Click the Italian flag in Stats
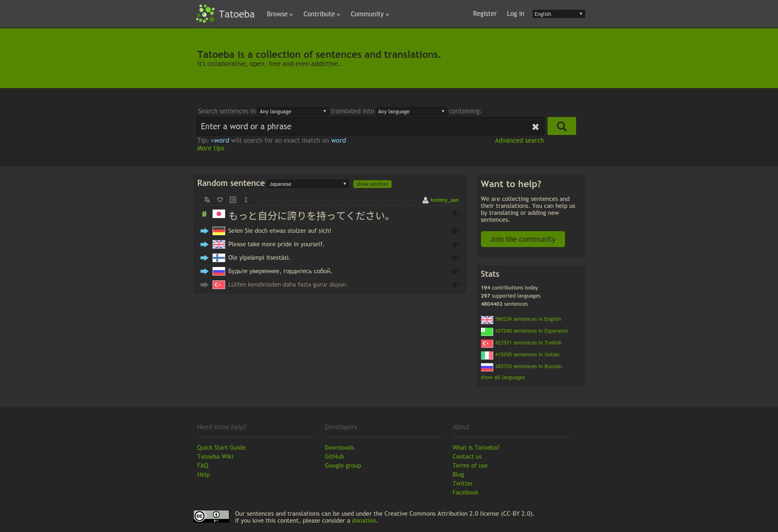Image resolution: width=778 pixels, height=532 pixels. [x=487, y=355]
